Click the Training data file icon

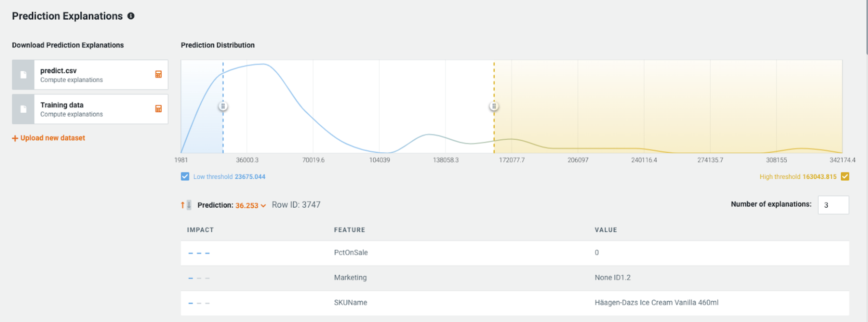pos(23,109)
